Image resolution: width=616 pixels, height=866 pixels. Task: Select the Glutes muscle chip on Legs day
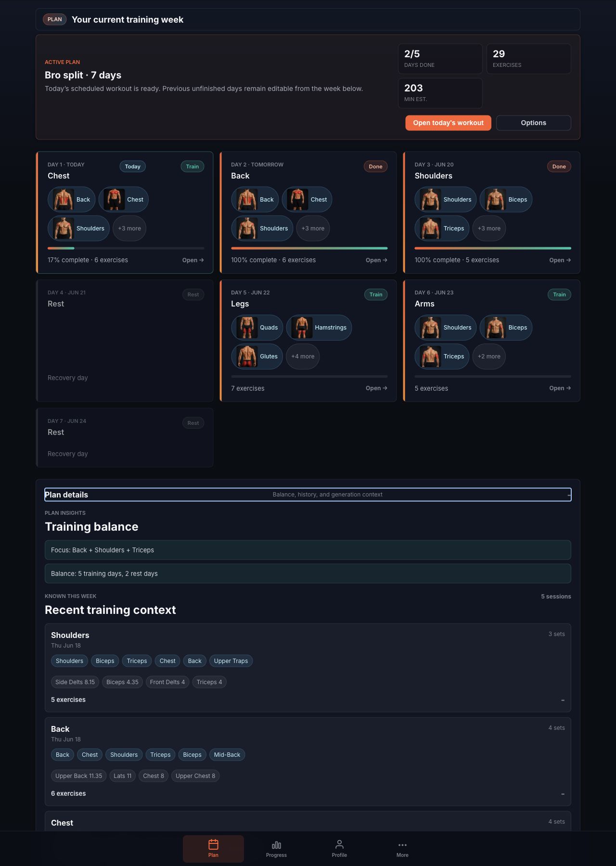pyautogui.click(x=257, y=356)
